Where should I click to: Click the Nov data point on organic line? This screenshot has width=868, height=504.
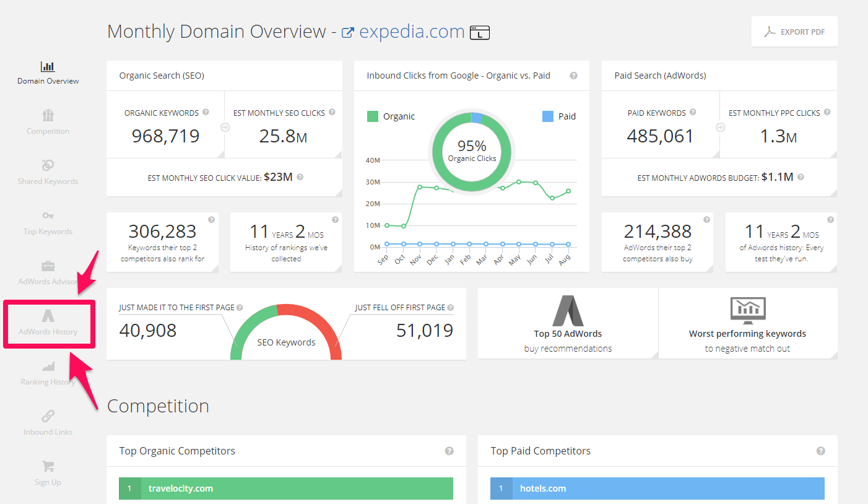420,187
